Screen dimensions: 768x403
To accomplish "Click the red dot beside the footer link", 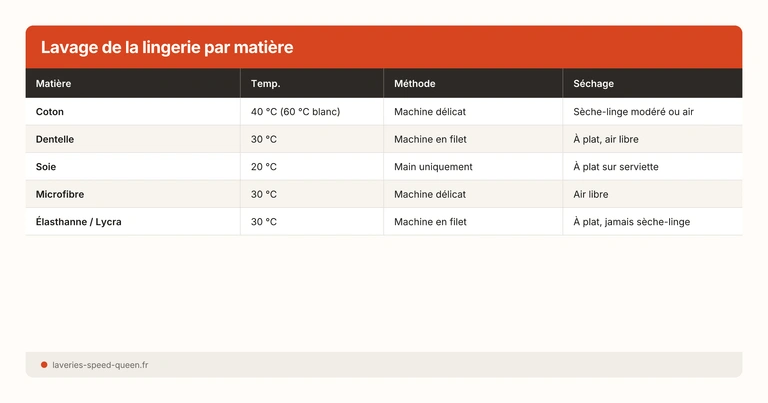I will (44, 365).
